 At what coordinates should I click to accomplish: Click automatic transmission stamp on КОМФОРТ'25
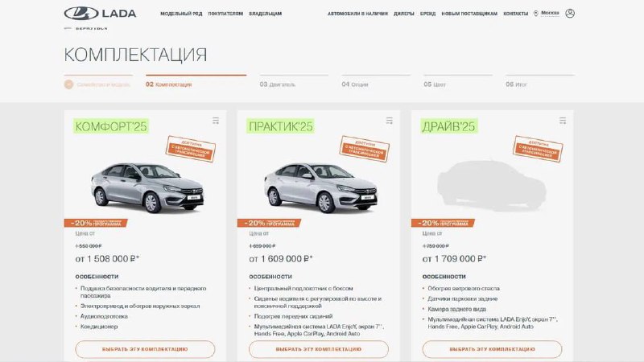[x=191, y=149]
